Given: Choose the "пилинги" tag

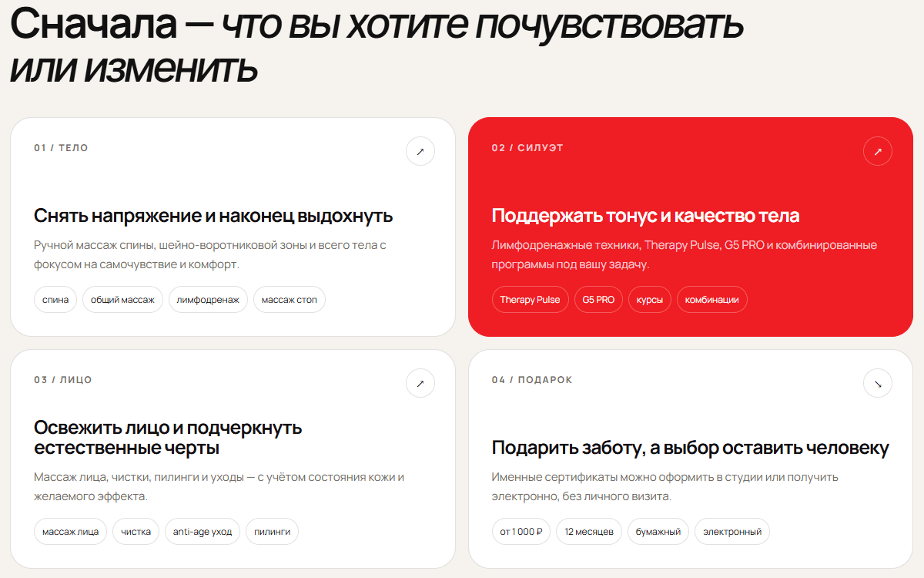Looking at the screenshot, I should coord(272,532).
